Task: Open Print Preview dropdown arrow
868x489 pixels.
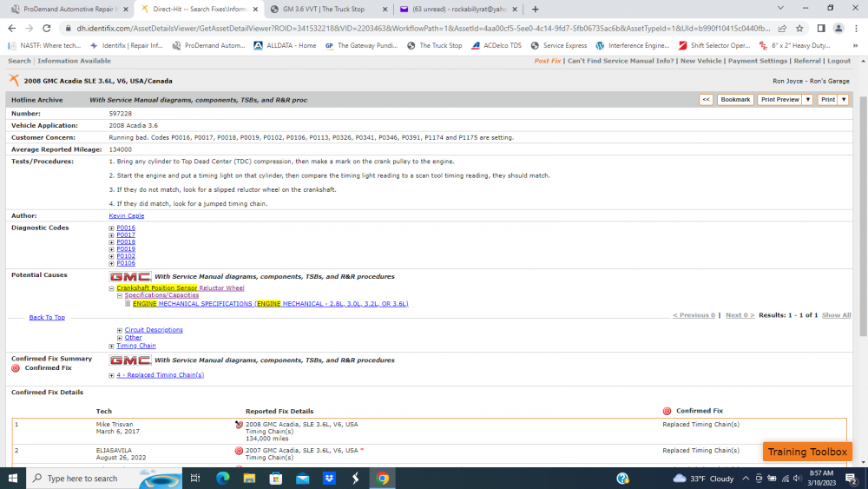Action: [x=807, y=100]
